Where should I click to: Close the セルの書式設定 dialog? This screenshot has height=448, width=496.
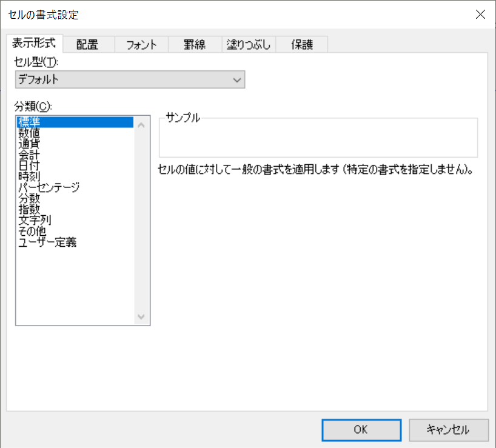480,14
